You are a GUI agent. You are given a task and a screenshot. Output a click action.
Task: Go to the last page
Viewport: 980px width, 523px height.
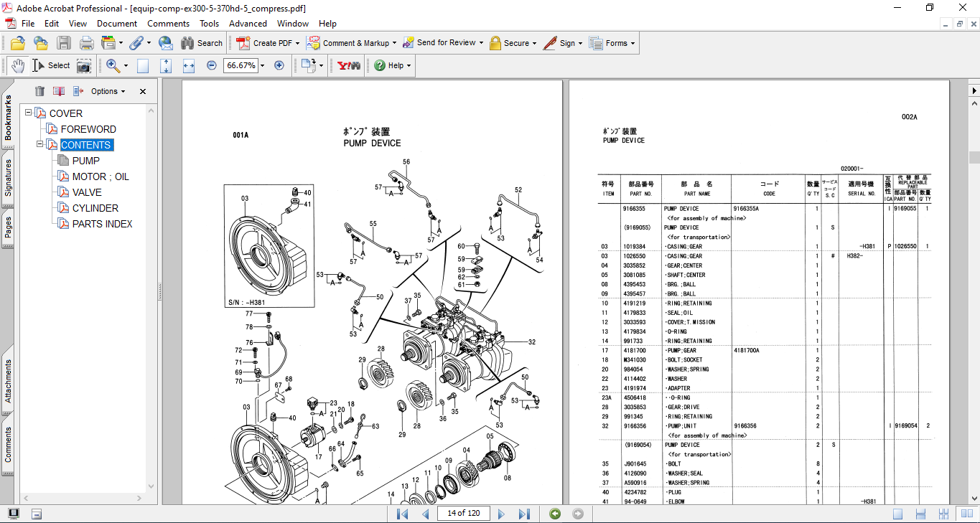[524, 514]
